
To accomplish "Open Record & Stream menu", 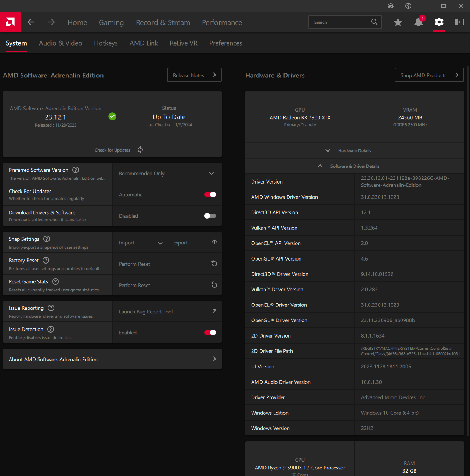I will pos(163,22).
